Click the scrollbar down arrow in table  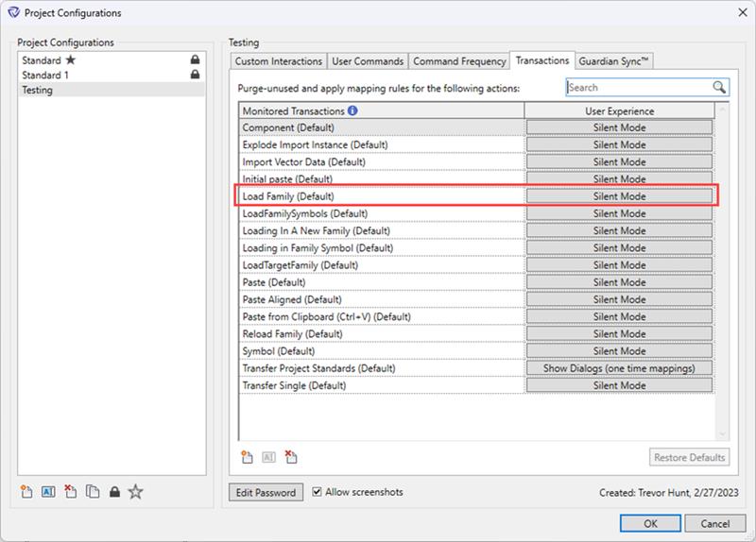coord(723,433)
